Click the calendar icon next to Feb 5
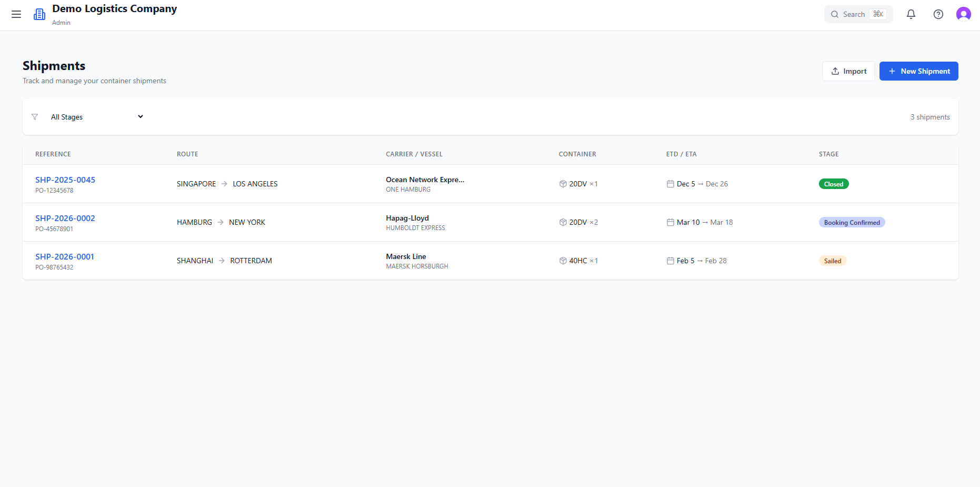Image resolution: width=980 pixels, height=487 pixels. 670,260
